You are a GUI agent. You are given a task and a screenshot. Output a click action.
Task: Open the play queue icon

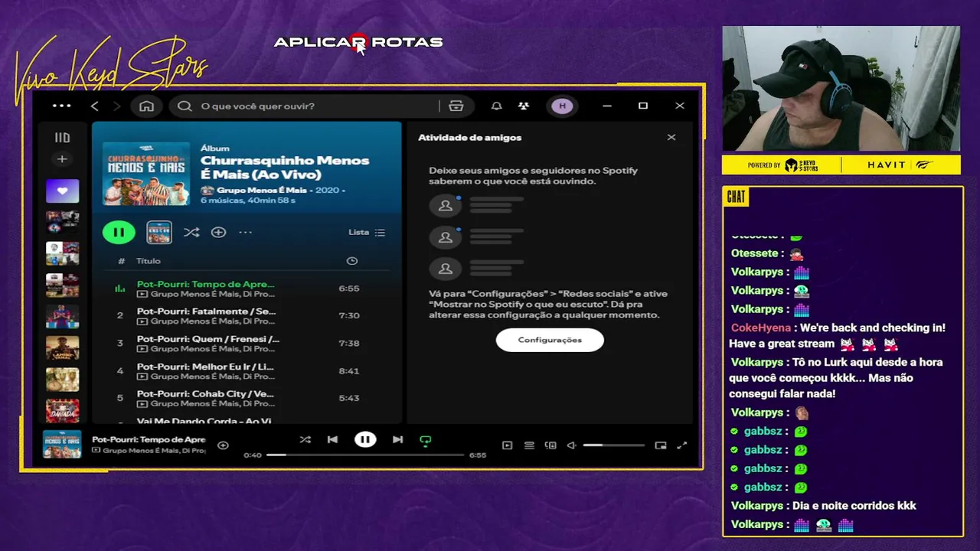coord(529,445)
